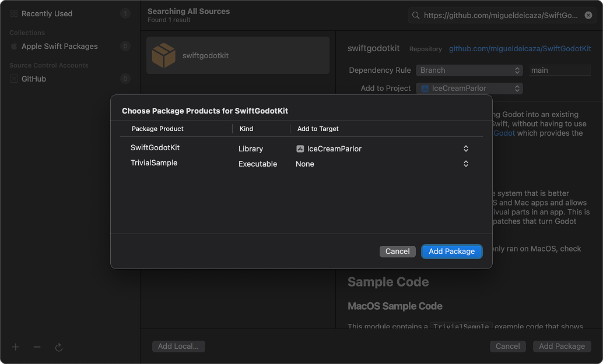The width and height of the screenshot is (603, 364).
Task: Click the Sample Code heading
Action: (388, 282)
